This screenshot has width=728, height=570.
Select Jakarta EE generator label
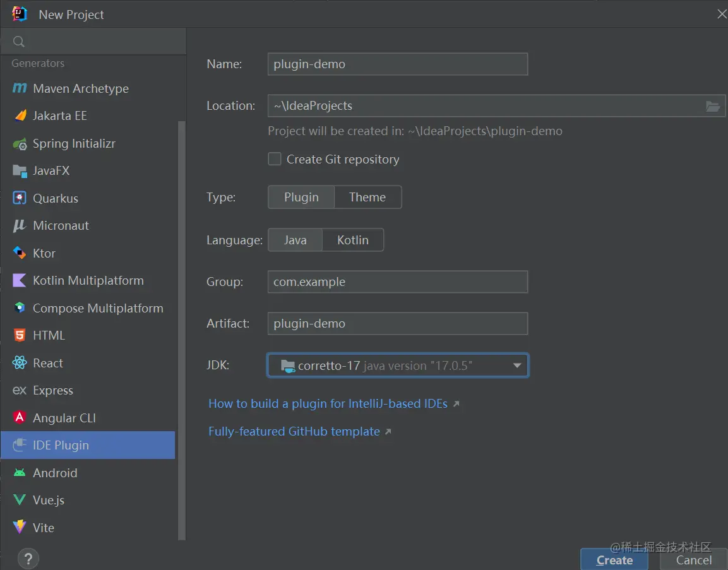(x=60, y=116)
